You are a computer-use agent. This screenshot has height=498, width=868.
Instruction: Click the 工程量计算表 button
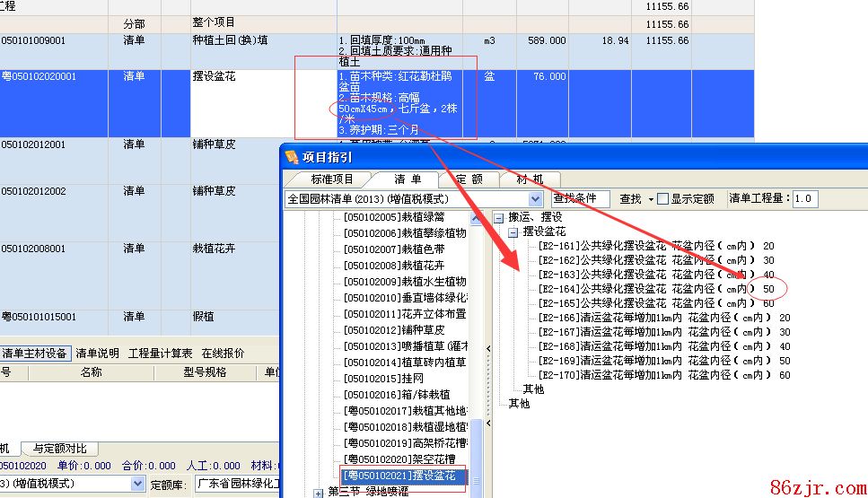click(160, 354)
